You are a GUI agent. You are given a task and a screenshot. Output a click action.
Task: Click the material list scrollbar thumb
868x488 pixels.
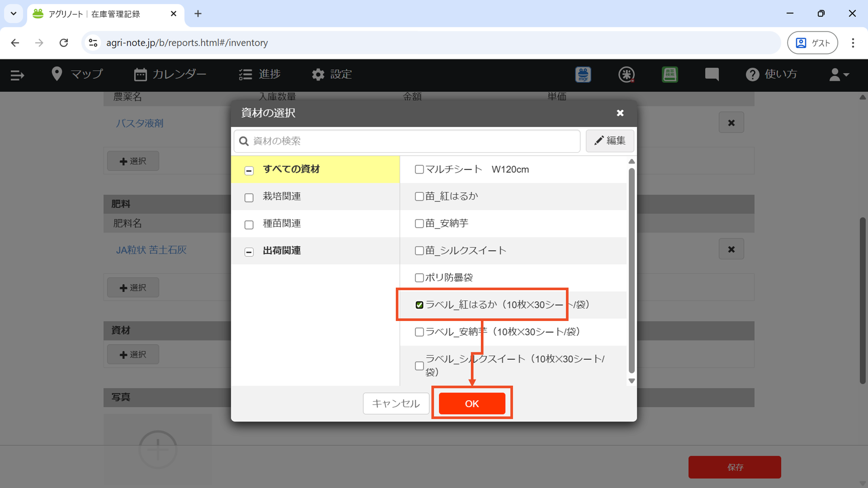631,270
